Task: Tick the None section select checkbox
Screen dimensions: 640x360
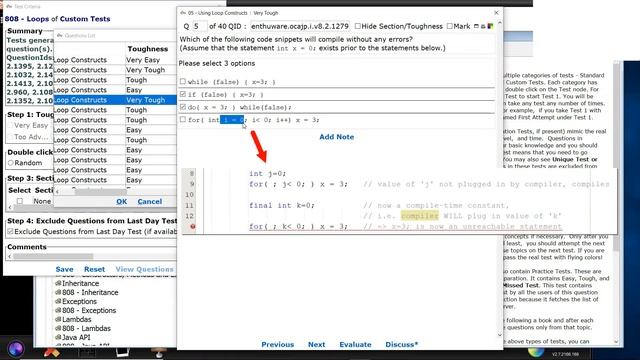Action: 20,201
